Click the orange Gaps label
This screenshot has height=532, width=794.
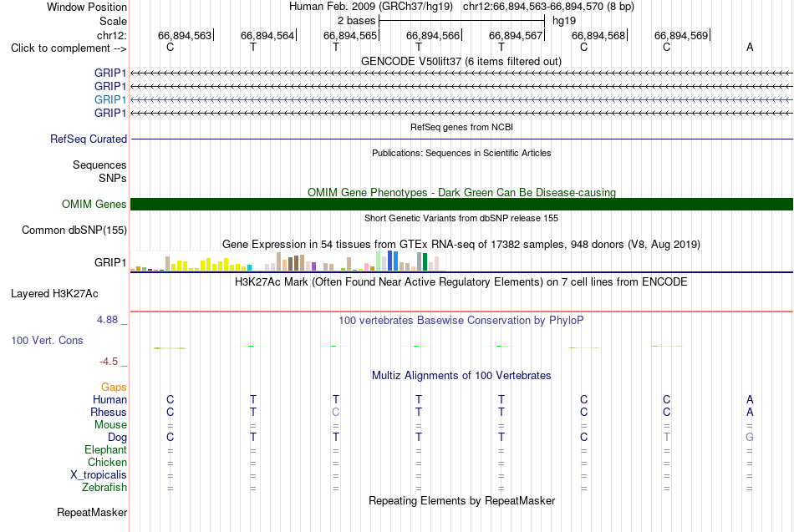coord(114,388)
